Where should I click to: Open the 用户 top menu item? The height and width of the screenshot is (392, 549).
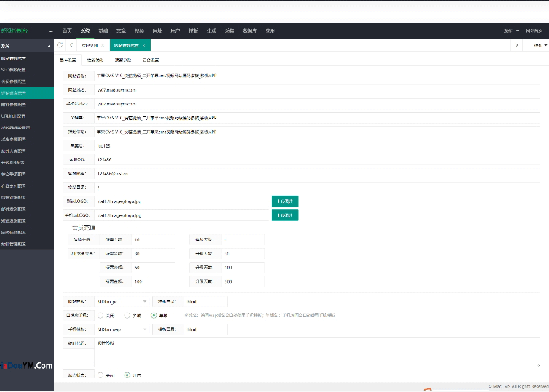point(175,31)
